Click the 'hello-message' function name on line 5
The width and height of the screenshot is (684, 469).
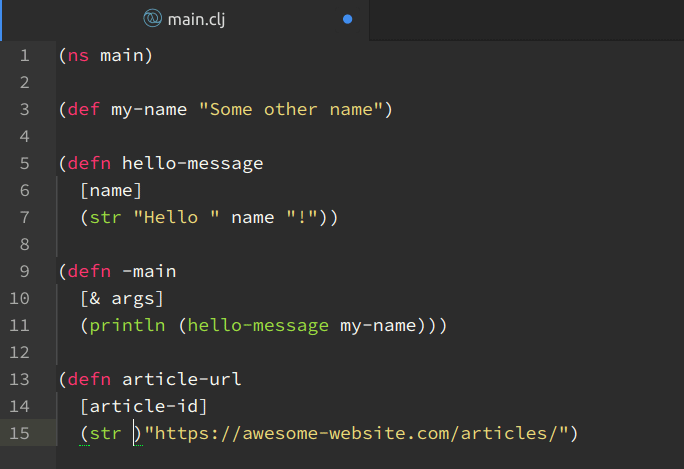[193, 164]
